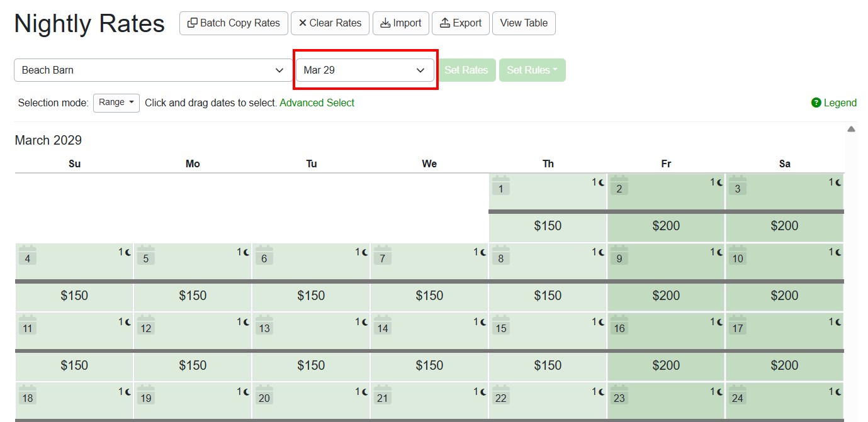
Task: Click the $150 rate for Thursday March 1
Action: (x=548, y=226)
